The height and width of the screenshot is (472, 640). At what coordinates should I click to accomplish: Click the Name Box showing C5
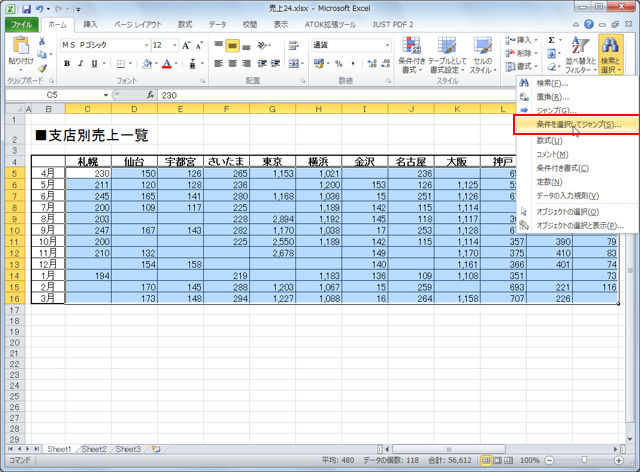pos(52,95)
